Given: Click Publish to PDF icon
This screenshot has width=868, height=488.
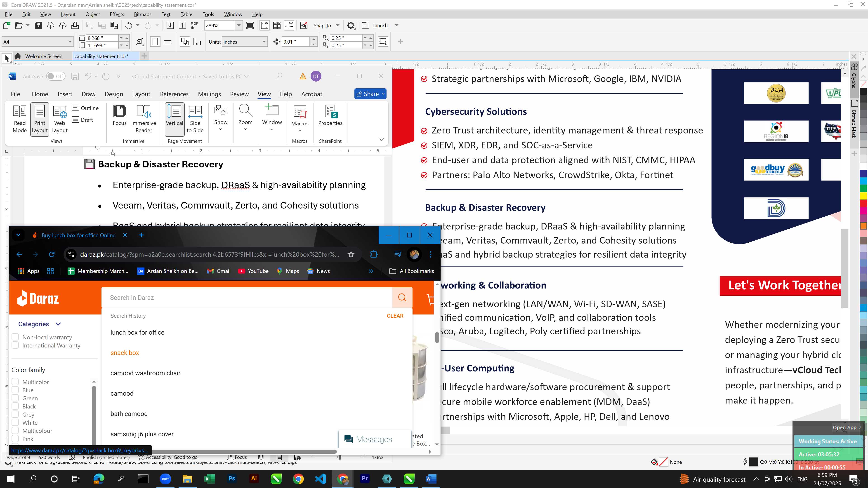Looking at the screenshot, I should pyautogui.click(x=194, y=25).
